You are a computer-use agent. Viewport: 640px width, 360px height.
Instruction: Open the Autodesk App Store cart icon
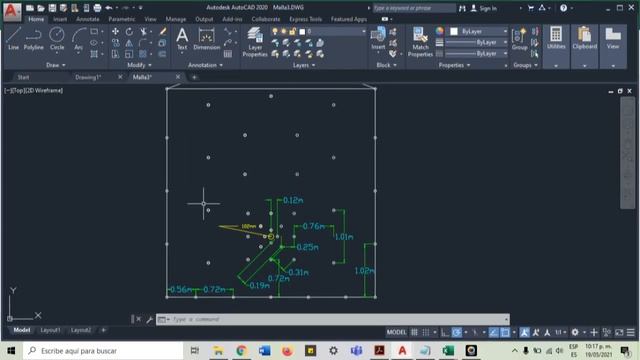point(531,8)
